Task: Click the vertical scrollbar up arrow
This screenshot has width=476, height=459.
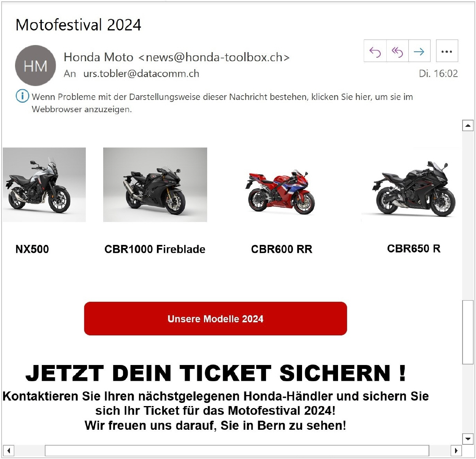Action: tap(468, 126)
